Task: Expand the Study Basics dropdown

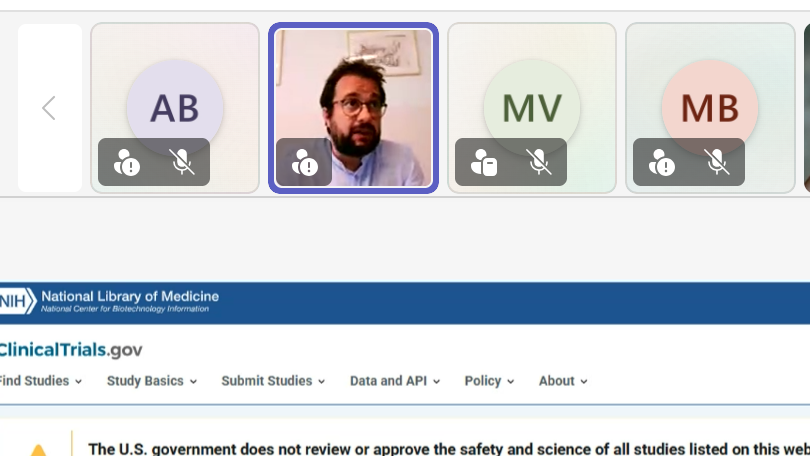Action: (x=152, y=381)
